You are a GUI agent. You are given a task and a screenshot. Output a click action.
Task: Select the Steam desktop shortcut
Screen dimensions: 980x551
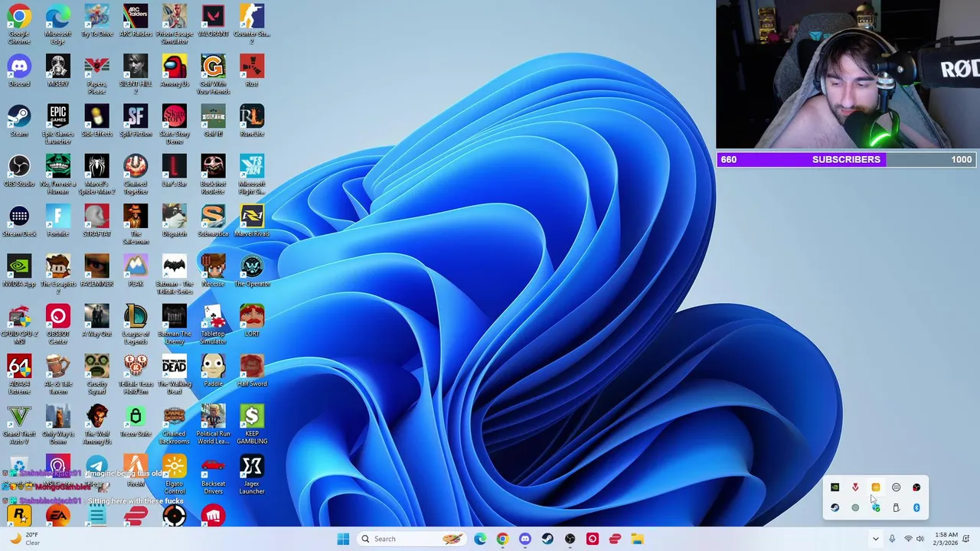19,120
